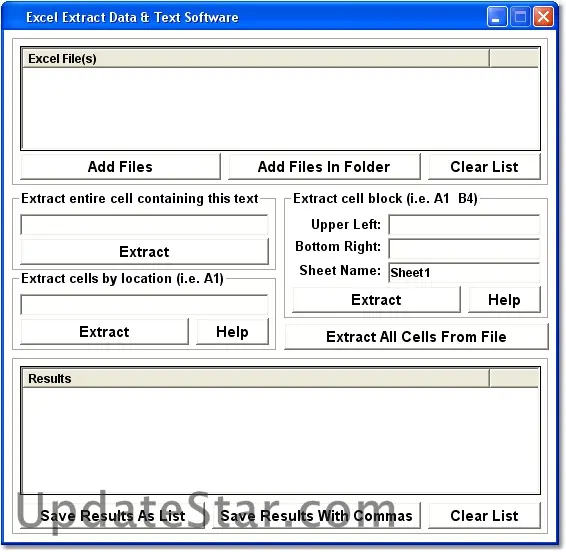
Task: Save Results With Commas
Action: [x=316, y=516]
